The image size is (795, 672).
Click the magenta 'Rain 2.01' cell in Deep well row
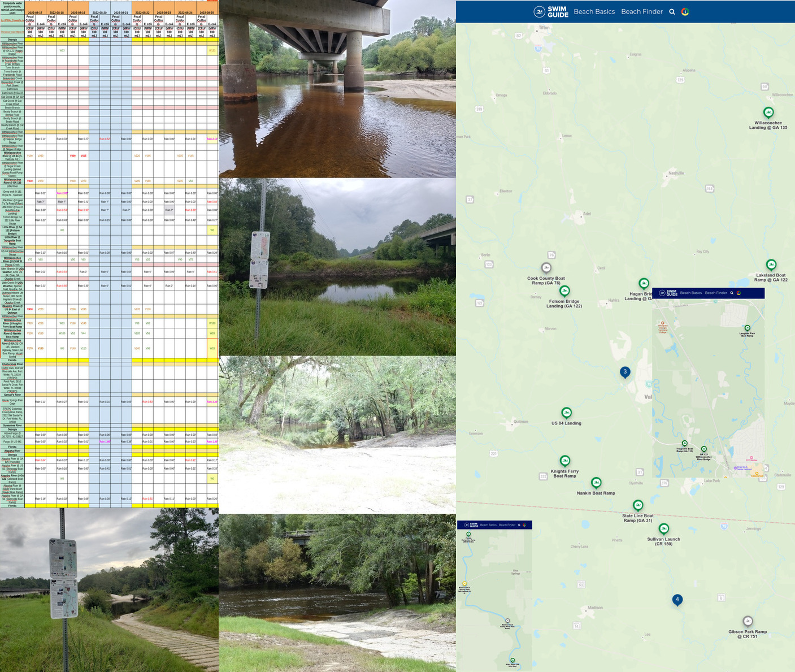tap(62, 193)
